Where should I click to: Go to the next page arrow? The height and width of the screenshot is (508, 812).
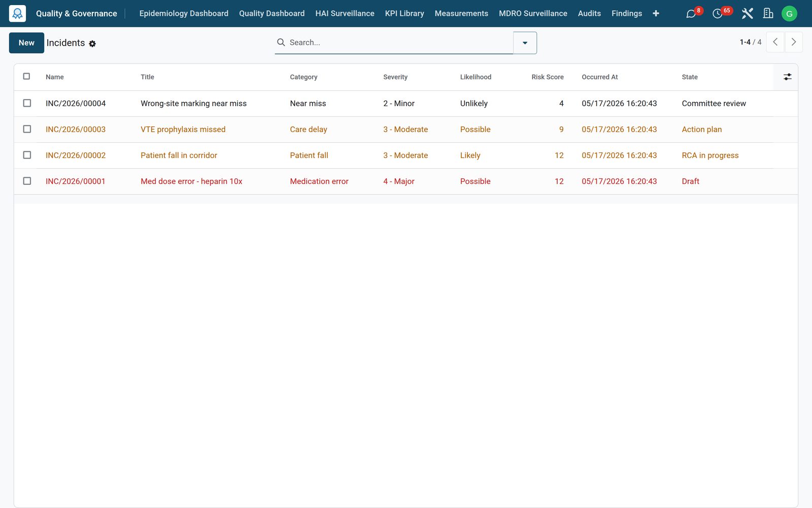coord(794,42)
